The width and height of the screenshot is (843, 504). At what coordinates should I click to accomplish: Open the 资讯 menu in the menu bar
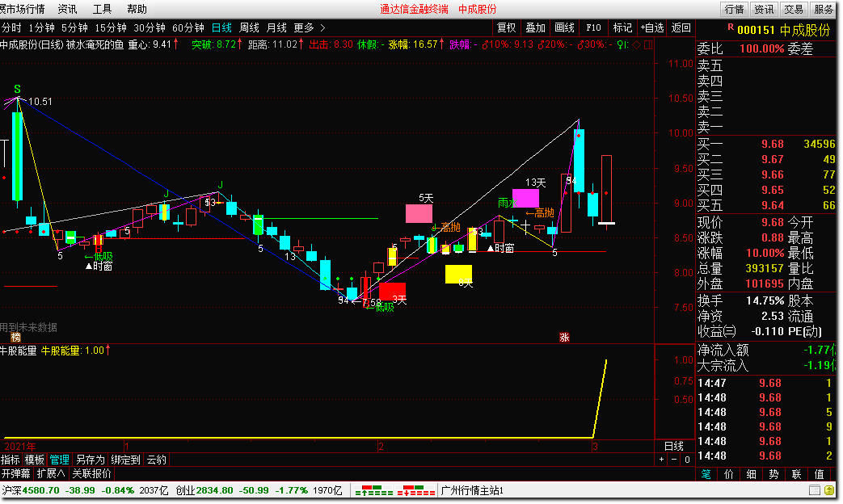tap(67, 9)
